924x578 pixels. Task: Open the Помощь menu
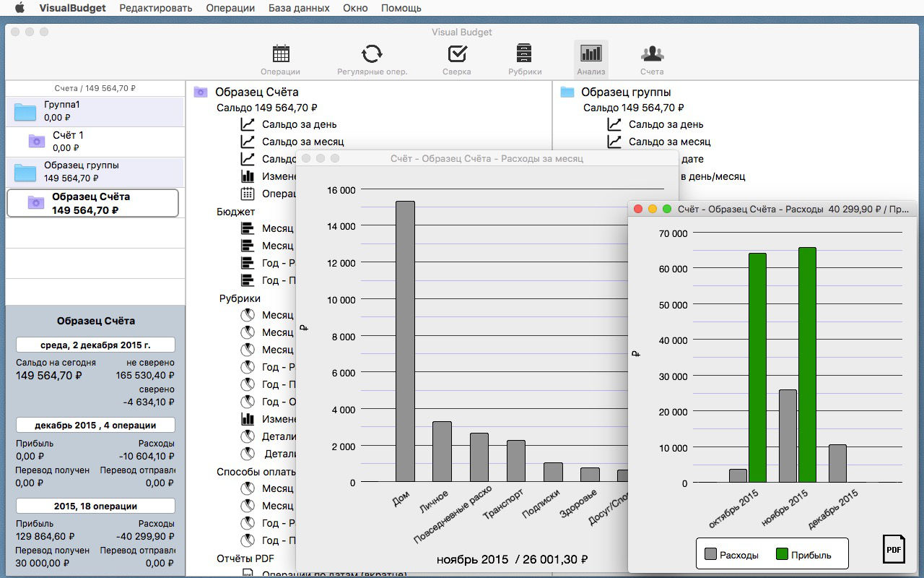401,8
